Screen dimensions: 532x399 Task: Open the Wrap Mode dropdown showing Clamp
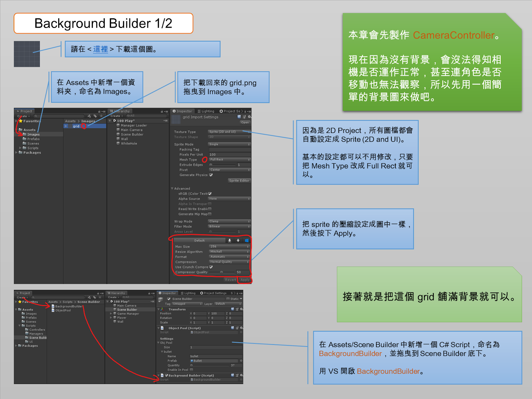coord(229,221)
